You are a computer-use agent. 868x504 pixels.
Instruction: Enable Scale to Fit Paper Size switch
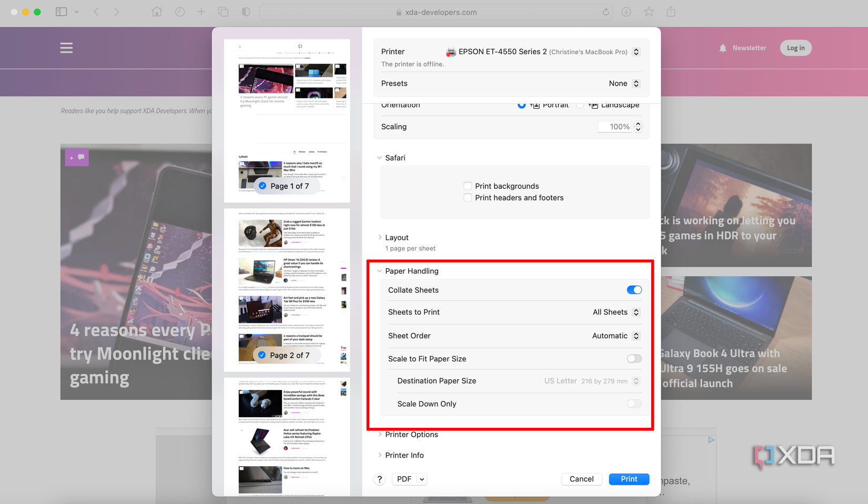click(x=634, y=358)
